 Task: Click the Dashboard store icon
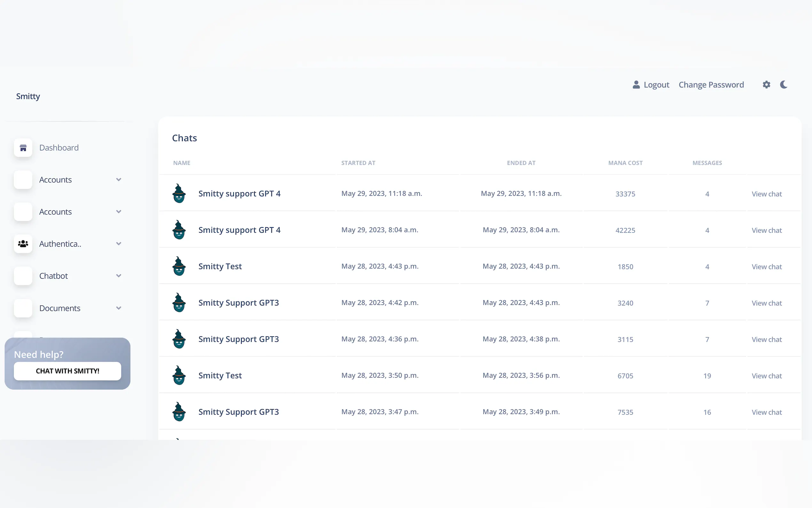(x=23, y=148)
